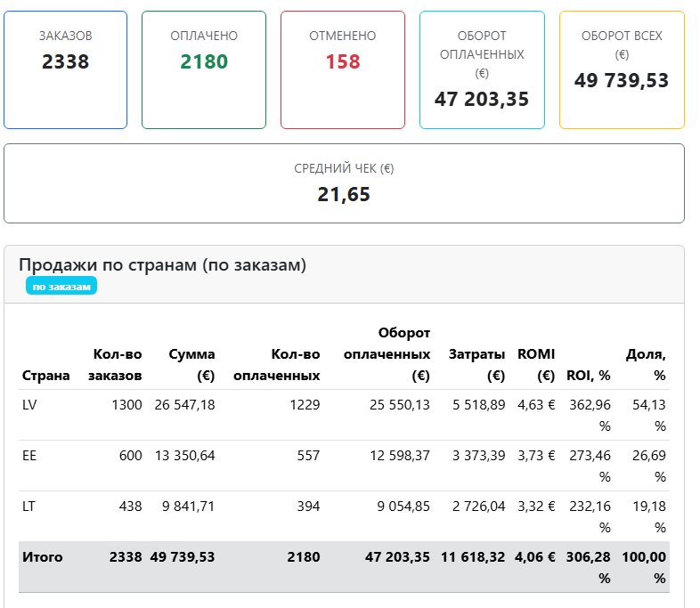Click the 'ROMI (€)' column header
The height and width of the screenshot is (608, 700).
pos(536,365)
